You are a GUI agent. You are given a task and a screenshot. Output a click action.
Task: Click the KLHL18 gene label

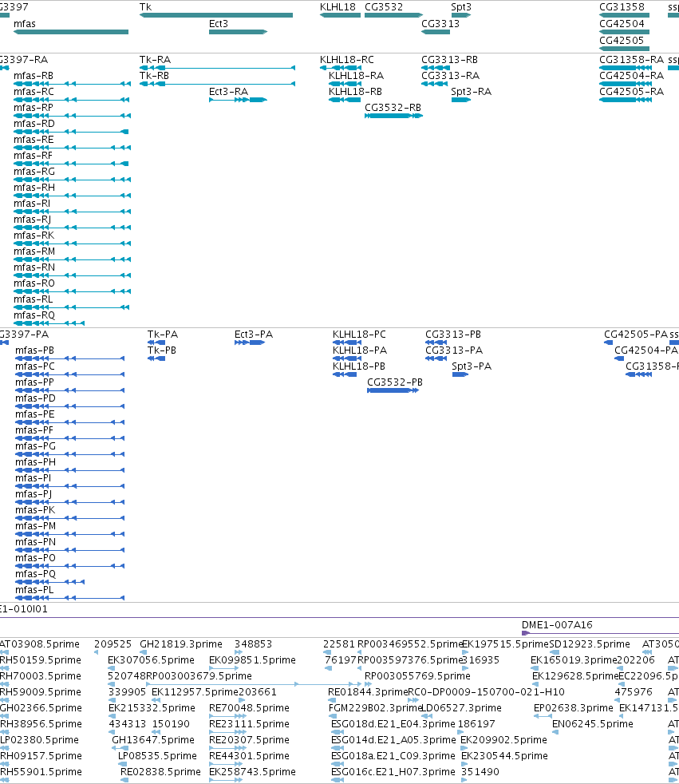point(338,7)
